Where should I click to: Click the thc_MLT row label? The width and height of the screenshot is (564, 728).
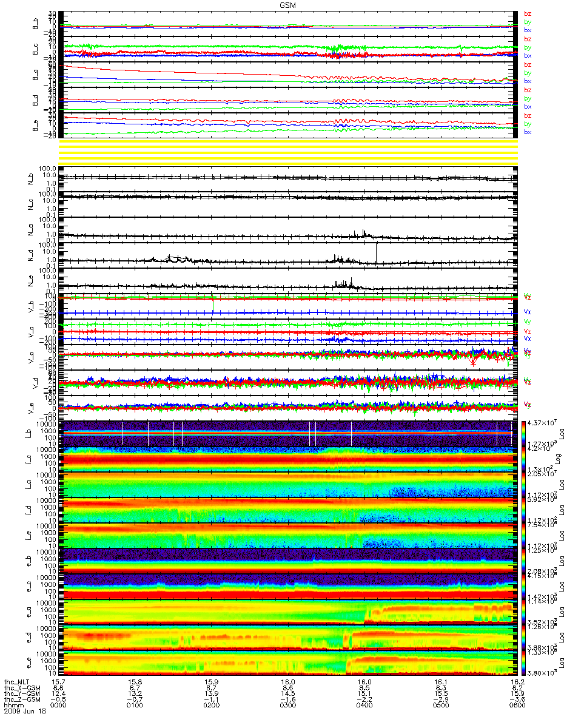click(18, 681)
